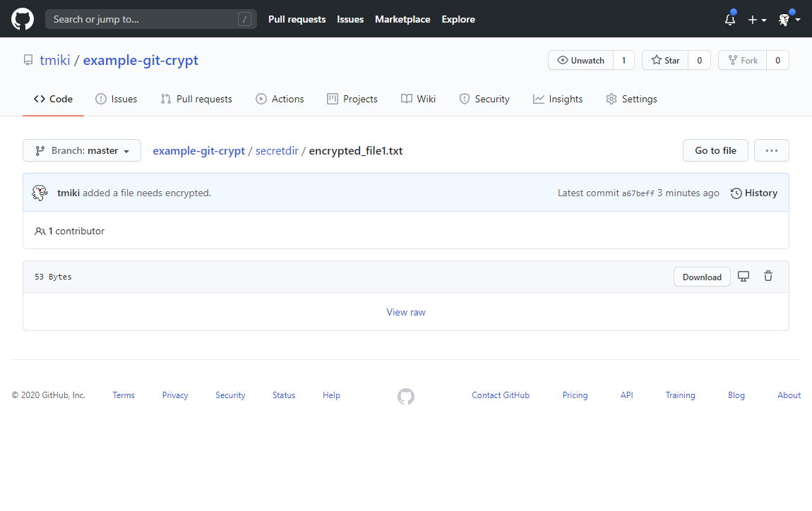Viewport: 812px width, 511px height.
Task: Open the plus create-new dropdown
Action: tap(757, 20)
